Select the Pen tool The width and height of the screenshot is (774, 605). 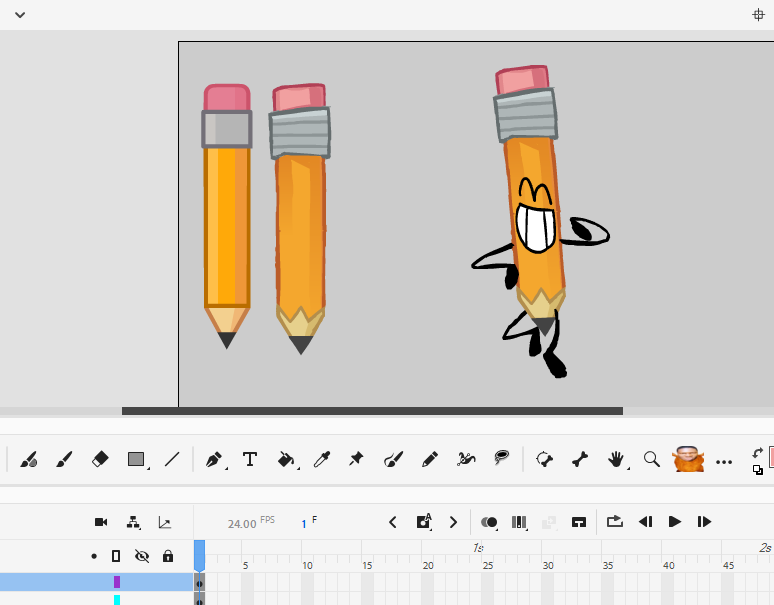214,459
